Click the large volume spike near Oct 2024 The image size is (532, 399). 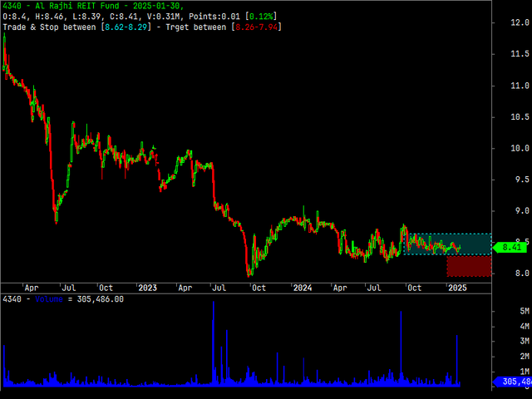coord(401,347)
